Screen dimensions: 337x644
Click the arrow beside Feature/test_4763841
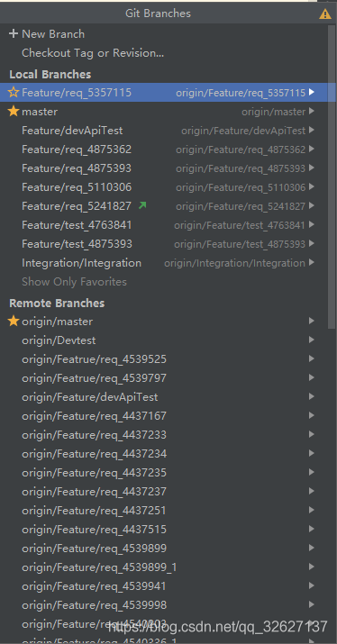(x=312, y=224)
